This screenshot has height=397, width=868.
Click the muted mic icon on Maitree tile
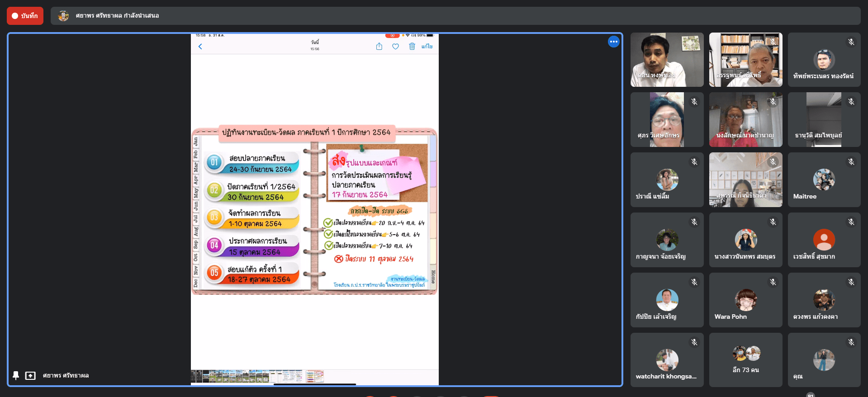tap(851, 162)
